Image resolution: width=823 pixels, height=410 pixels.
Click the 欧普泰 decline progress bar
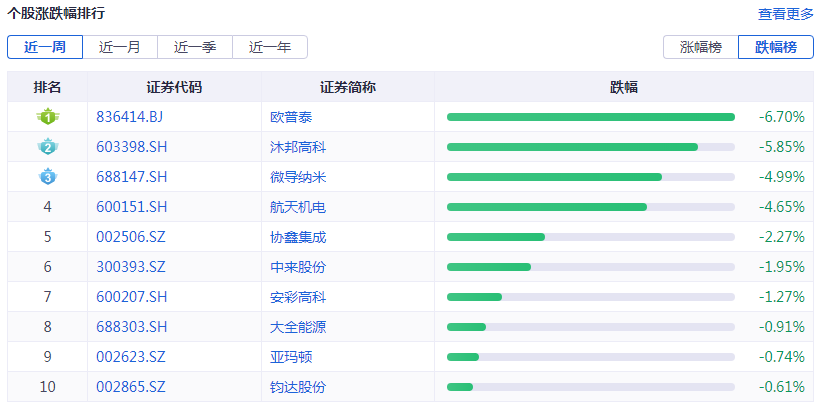click(590, 117)
